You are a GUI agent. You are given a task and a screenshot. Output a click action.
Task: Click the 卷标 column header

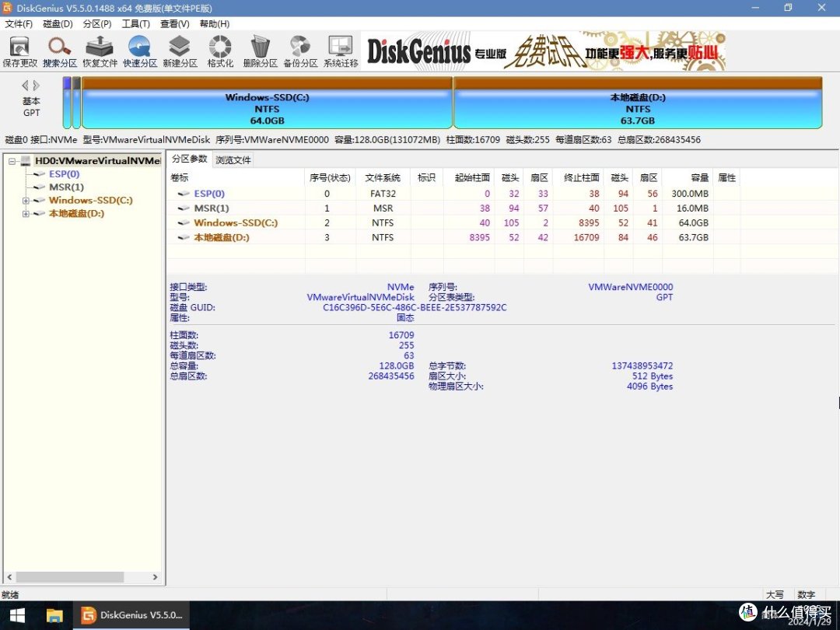pyautogui.click(x=236, y=178)
